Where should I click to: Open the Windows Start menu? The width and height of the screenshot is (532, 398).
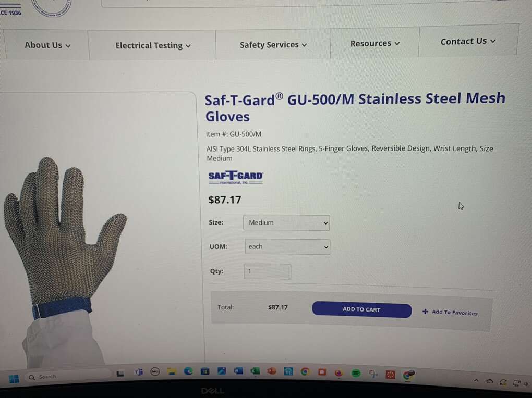[x=14, y=378]
